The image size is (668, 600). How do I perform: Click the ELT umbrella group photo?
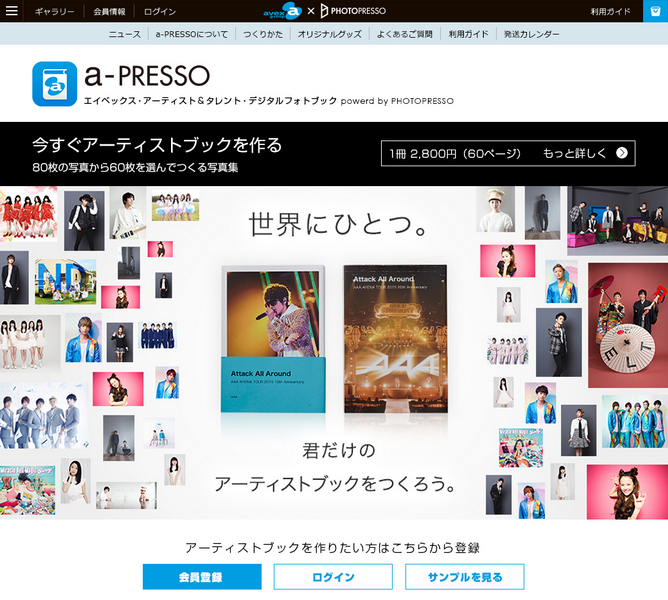pos(628,325)
